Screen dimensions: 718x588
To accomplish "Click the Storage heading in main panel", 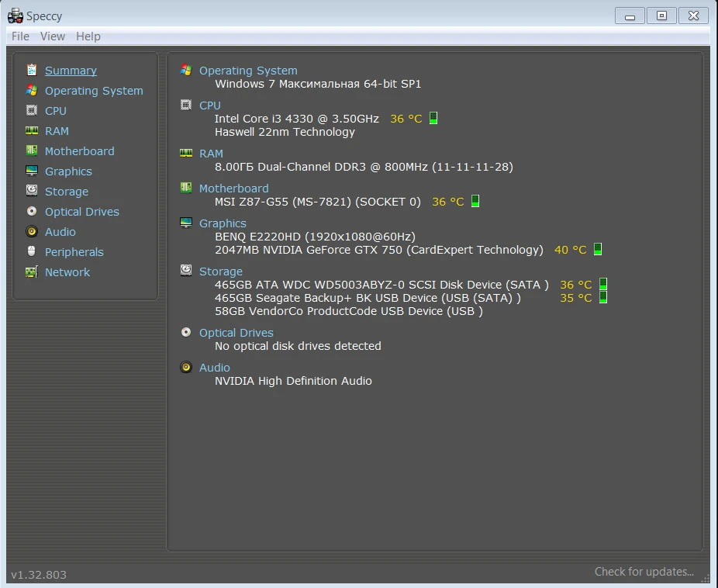I will pyautogui.click(x=221, y=271).
